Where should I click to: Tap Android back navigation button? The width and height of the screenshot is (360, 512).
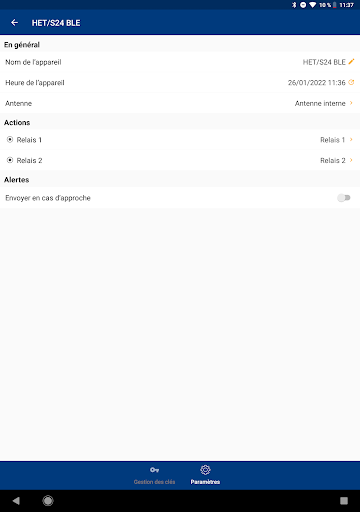tap(16, 500)
